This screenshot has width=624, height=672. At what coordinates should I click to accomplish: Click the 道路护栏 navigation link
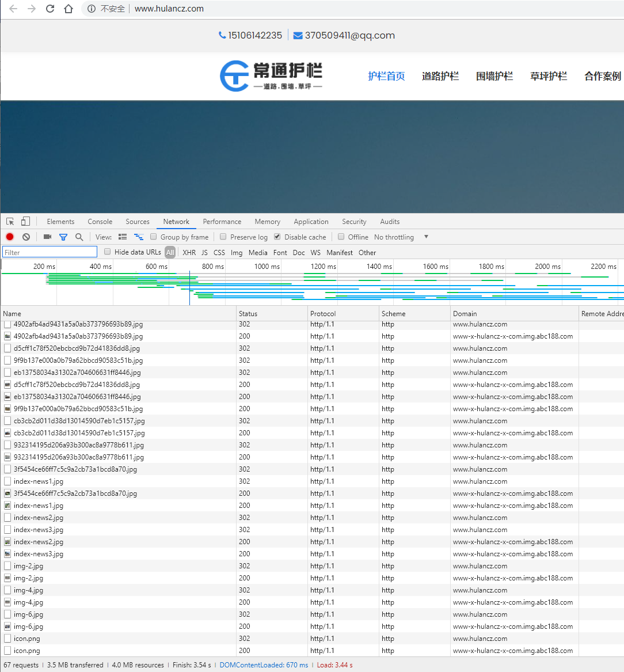click(440, 76)
